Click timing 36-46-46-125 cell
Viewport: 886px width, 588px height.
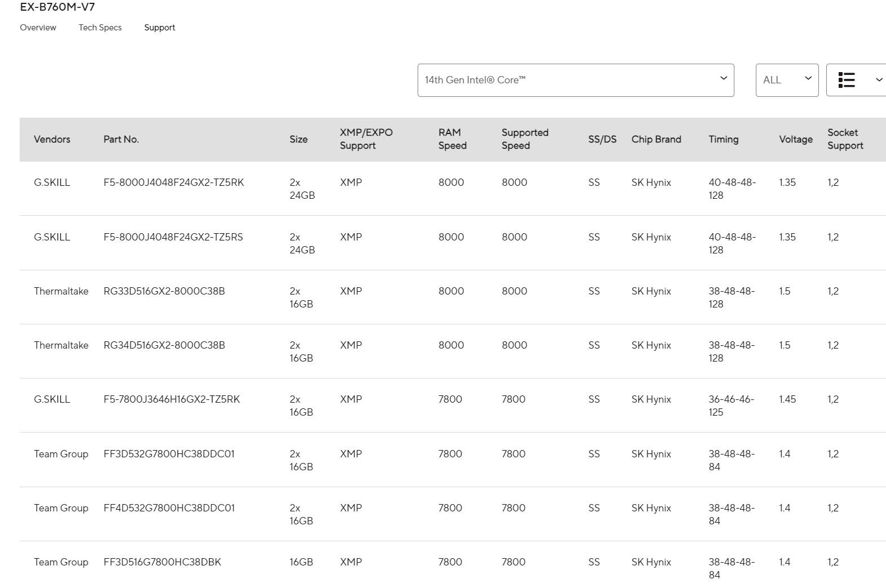click(x=732, y=406)
